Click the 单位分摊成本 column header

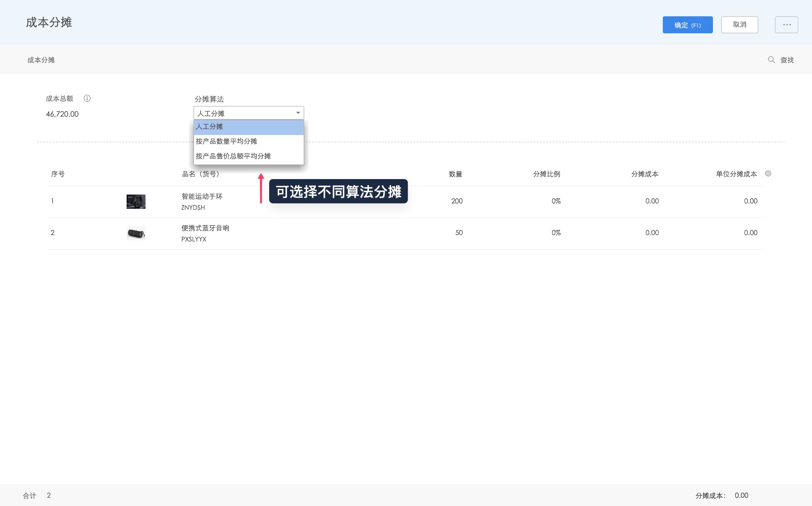coord(736,174)
